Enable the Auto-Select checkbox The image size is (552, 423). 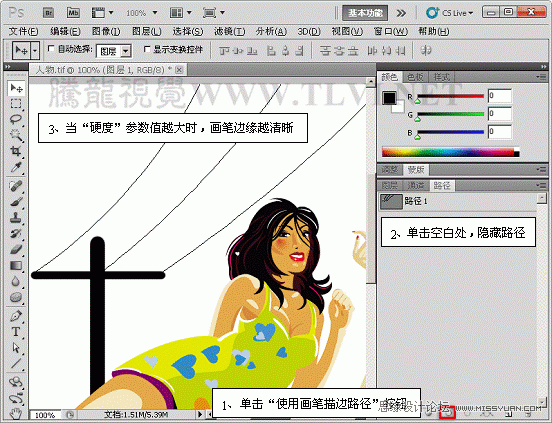(51, 49)
